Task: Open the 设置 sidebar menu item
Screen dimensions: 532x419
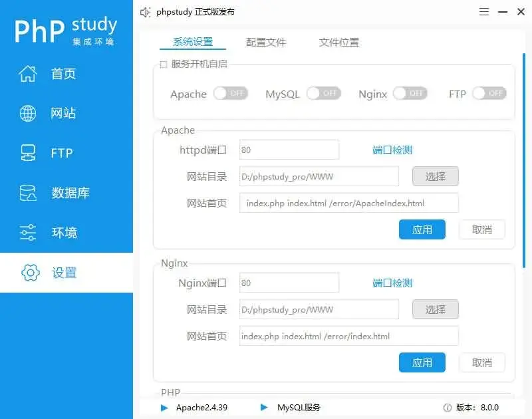Action: click(66, 273)
